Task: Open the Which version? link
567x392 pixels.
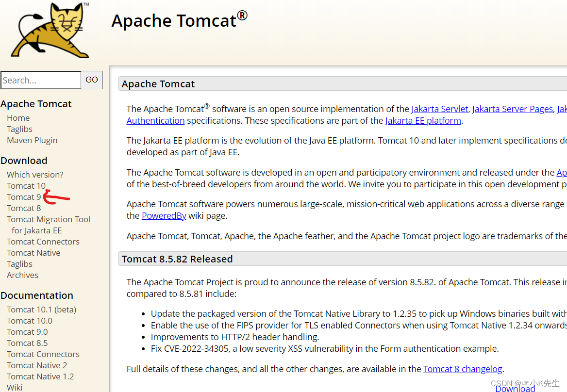Action: click(35, 175)
